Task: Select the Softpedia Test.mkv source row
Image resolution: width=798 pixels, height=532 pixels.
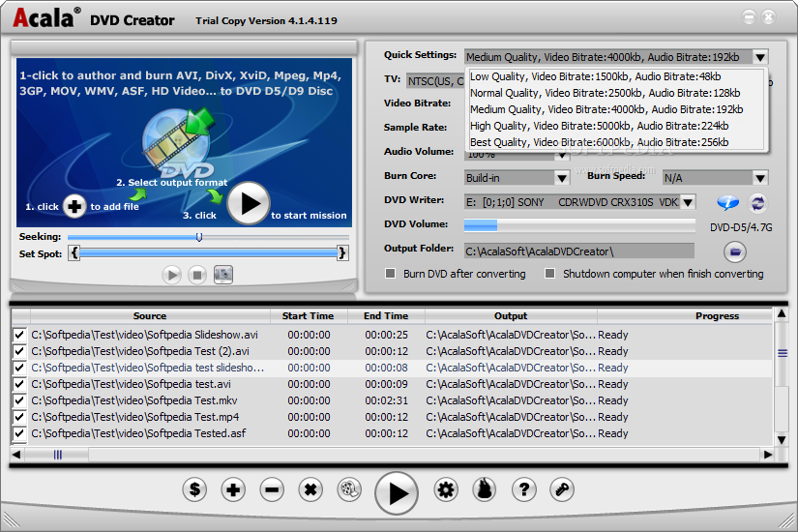Action: tap(134, 400)
